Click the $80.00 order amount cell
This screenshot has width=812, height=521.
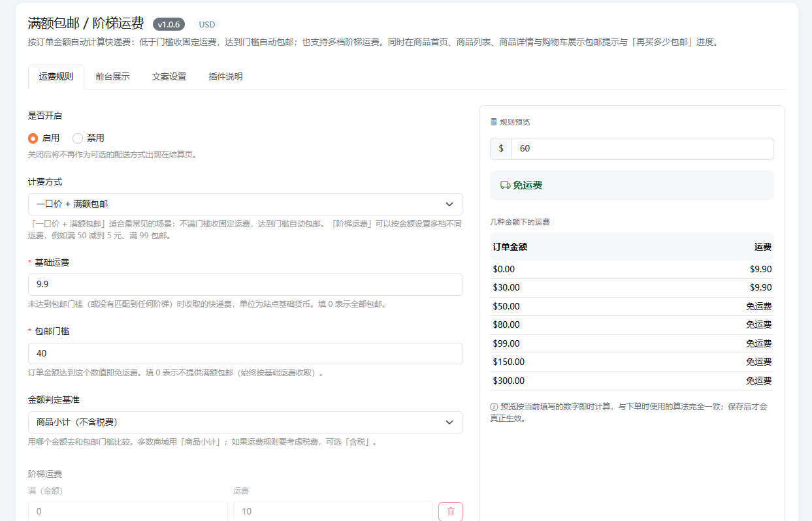pyautogui.click(x=506, y=324)
